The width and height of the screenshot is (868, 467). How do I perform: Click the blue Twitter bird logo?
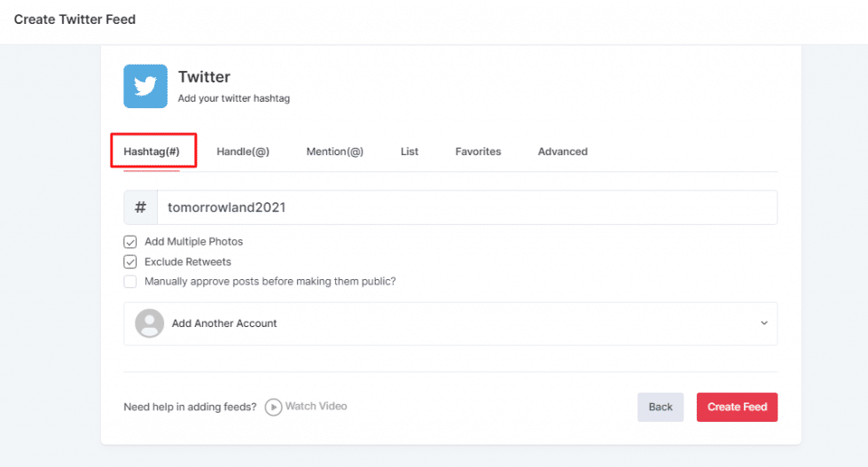click(x=145, y=87)
